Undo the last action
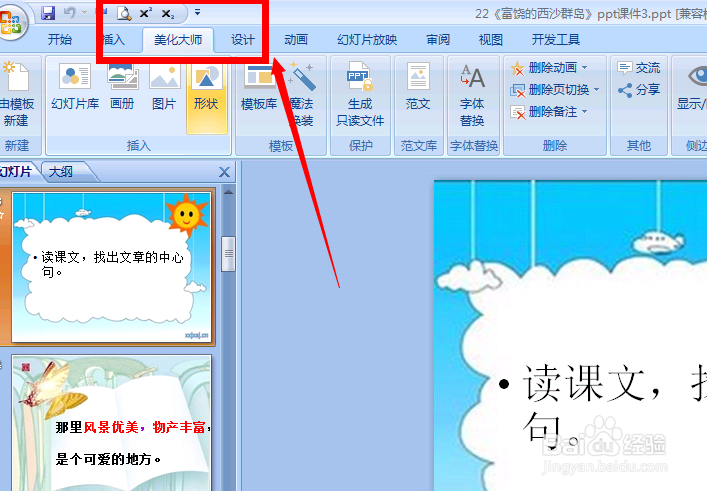The image size is (707, 491). coord(70,13)
